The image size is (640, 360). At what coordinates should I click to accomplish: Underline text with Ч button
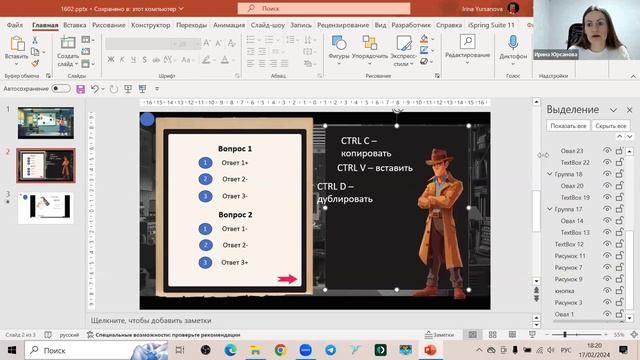pos(133,60)
